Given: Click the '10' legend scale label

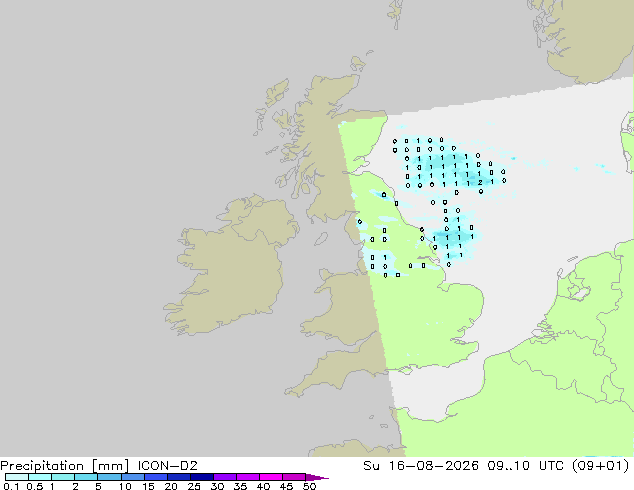Looking at the screenshot, I should 125,486.
